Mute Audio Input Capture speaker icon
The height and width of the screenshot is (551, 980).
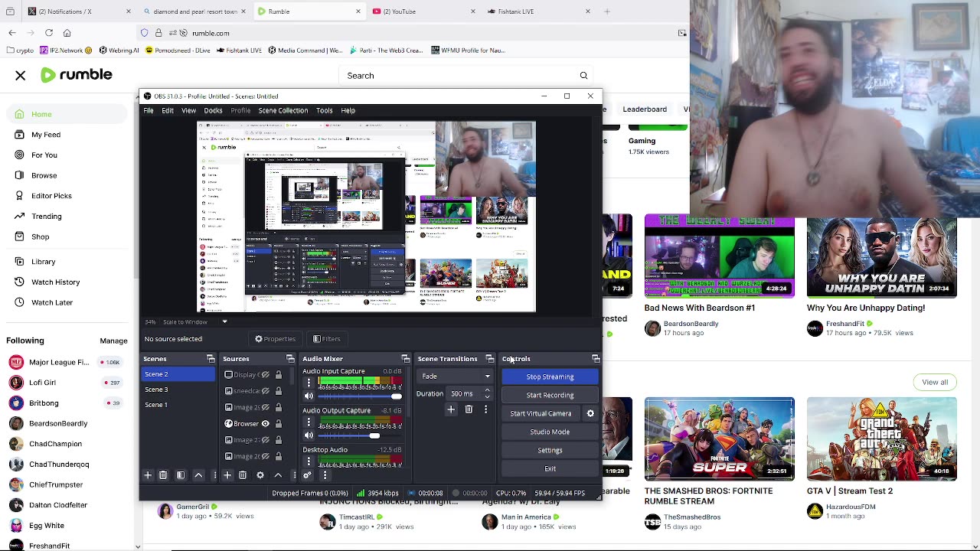(309, 396)
